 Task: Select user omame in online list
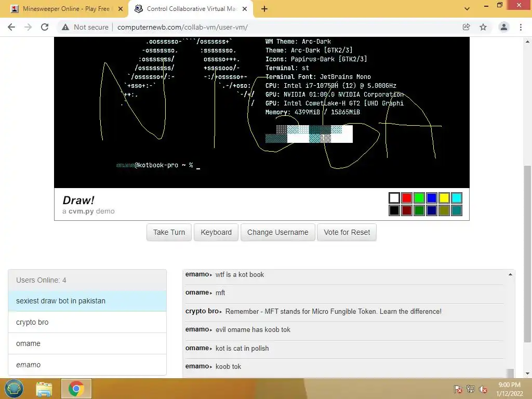click(87, 344)
